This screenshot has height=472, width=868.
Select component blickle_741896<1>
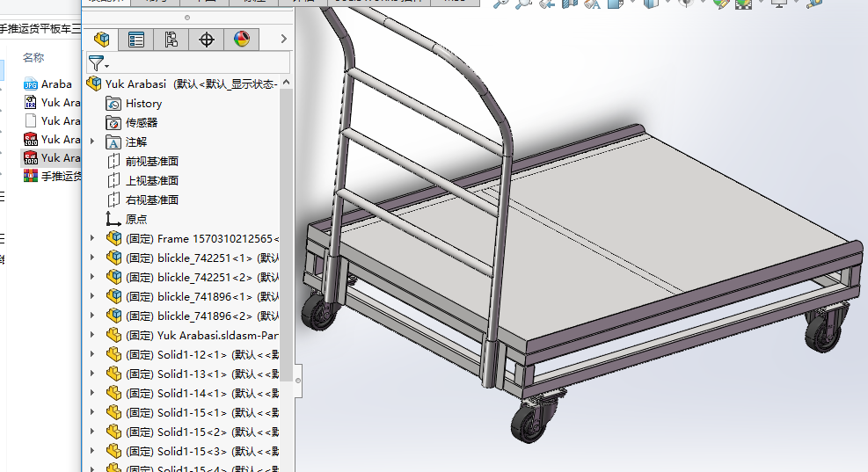[192, 297]
